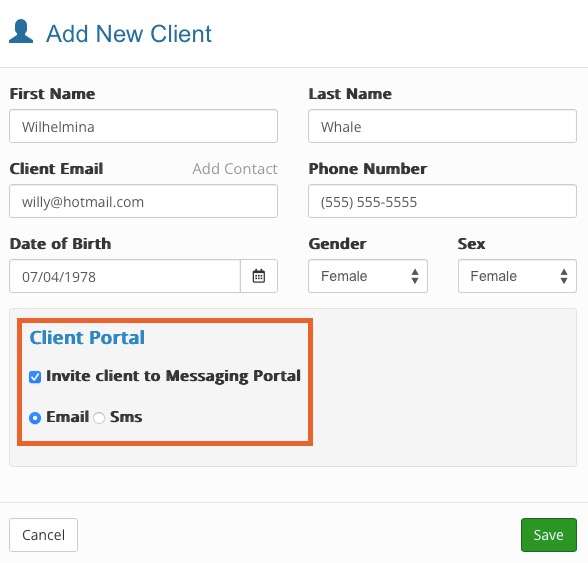Open the Date of Birth calendar picker
588x563 pixels.
point(259,276)
